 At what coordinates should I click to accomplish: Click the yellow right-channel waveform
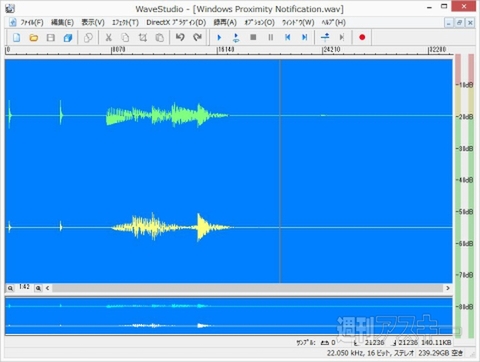[x=172, y=227]
